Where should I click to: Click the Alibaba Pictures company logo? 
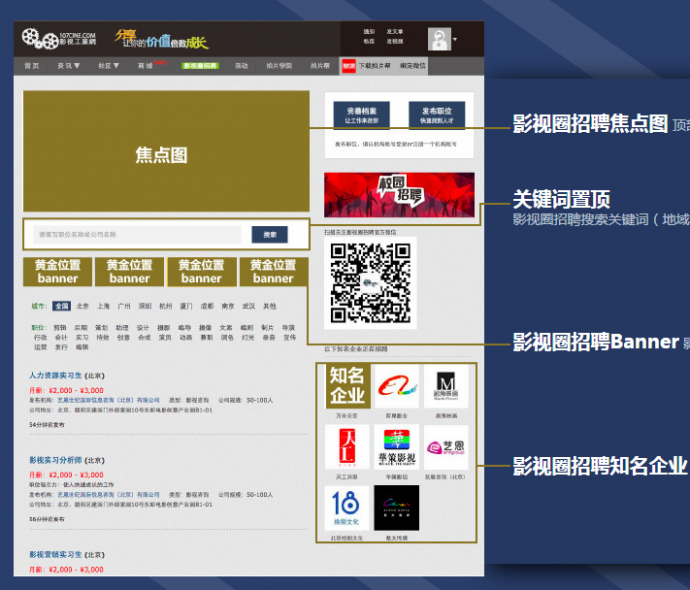(x=396, y=387)
